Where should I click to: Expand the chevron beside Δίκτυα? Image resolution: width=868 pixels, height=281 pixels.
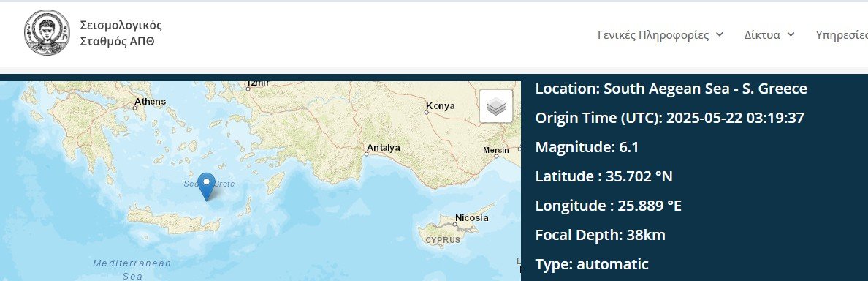coord(791,34)
